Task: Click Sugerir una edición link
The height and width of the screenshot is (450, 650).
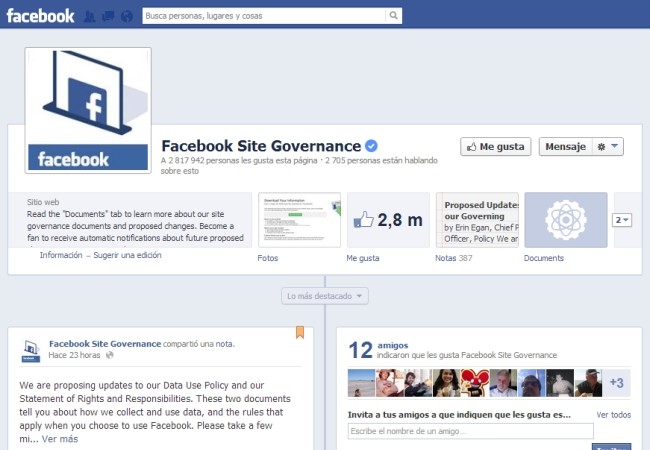Action: click(127, 255)
